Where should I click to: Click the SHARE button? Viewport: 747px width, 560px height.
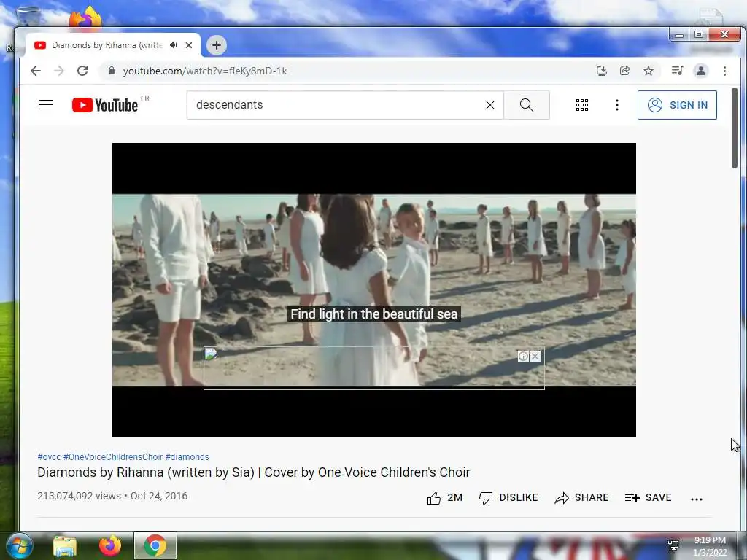click(581, 497)
